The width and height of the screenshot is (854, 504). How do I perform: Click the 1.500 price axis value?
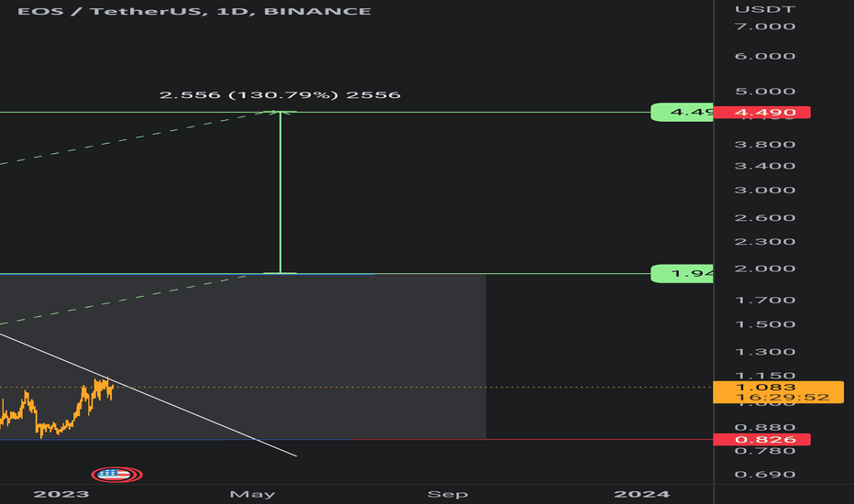coord(765,324)
